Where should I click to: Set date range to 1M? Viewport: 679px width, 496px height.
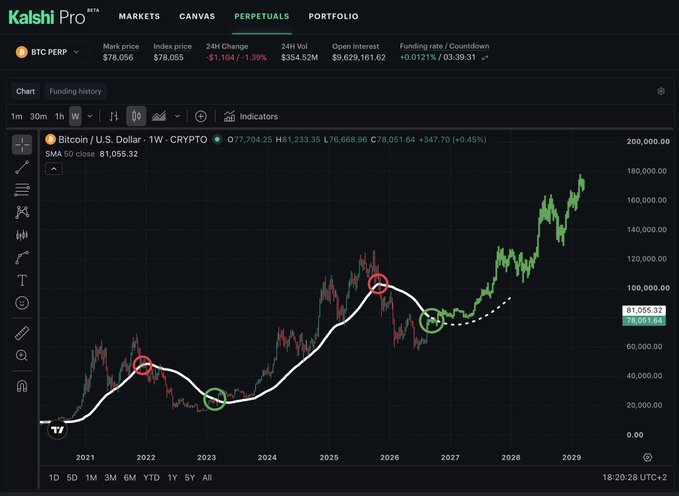[x=91, y=477]
